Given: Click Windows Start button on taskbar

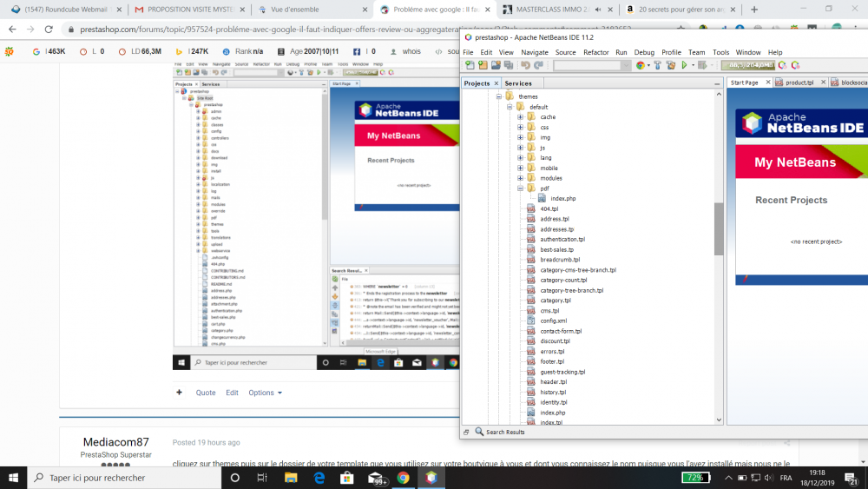Looking at the screenshot, I should point(13,478).
